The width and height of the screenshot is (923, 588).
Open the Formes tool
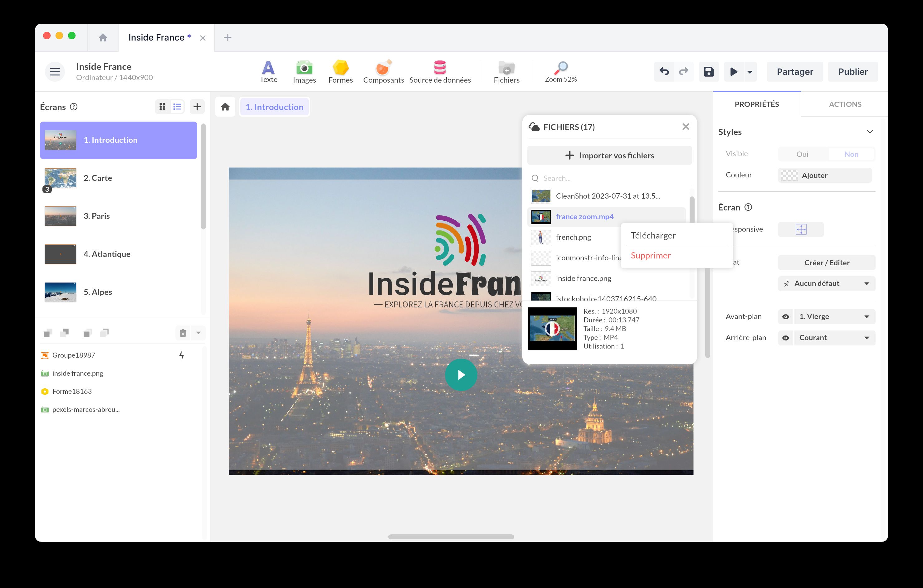click(x=340, y=71)
